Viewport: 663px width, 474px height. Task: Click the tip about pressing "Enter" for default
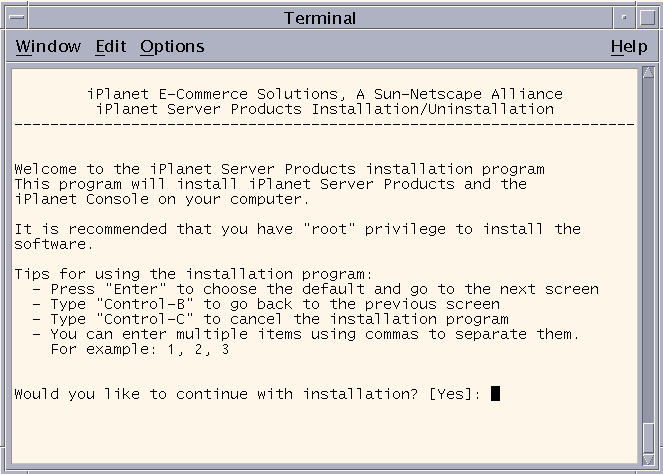315,289
